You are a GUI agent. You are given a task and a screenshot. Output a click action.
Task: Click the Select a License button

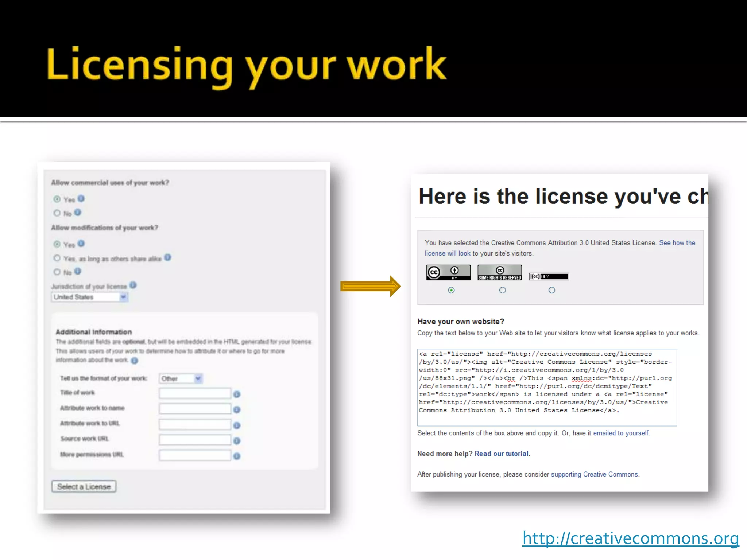coord(84,486)
